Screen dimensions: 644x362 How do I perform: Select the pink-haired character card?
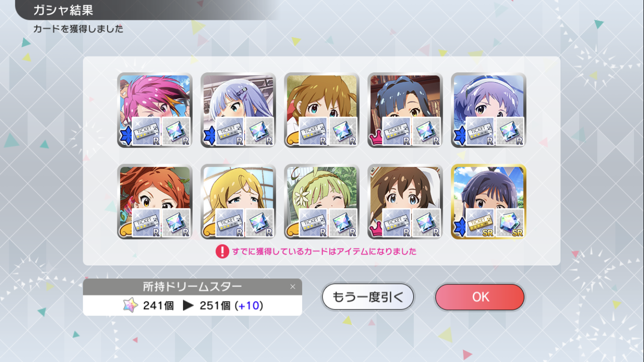[x=155, y=110]
